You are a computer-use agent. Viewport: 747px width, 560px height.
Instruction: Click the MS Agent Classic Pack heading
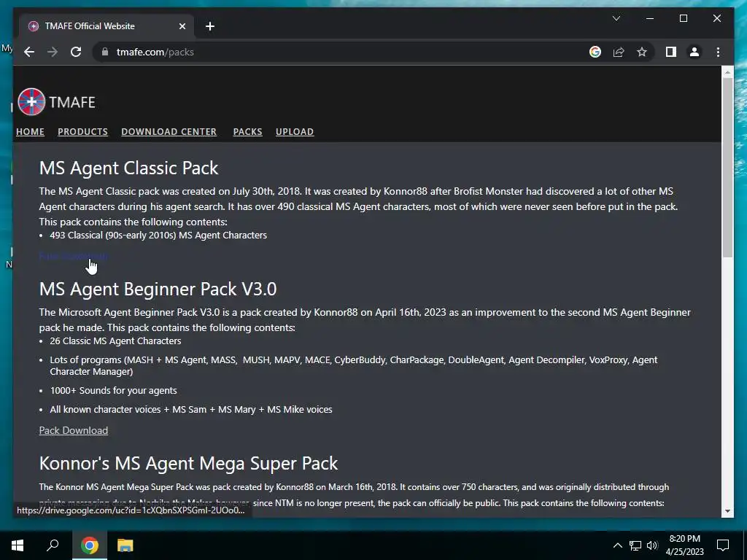pos(128,168)
